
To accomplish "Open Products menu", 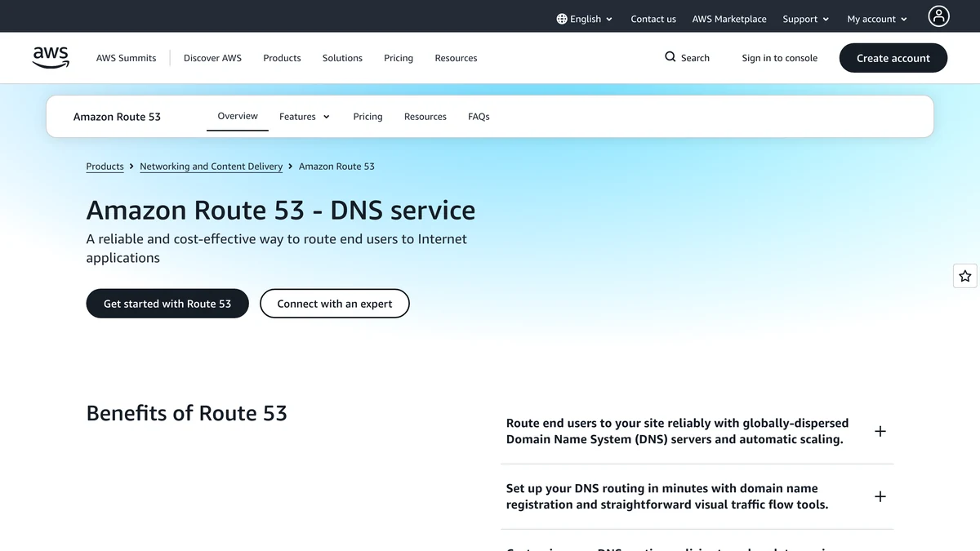I will coord(282,58).
